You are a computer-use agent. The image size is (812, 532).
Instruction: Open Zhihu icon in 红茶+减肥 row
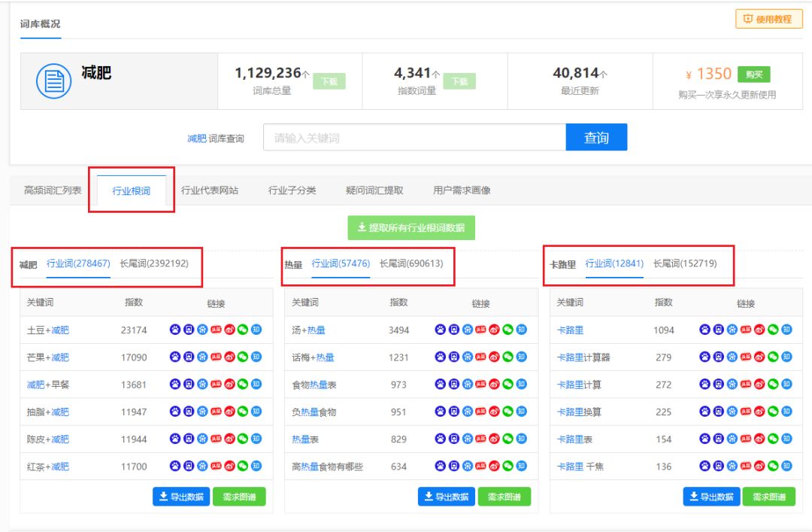(x=256, y=466)
